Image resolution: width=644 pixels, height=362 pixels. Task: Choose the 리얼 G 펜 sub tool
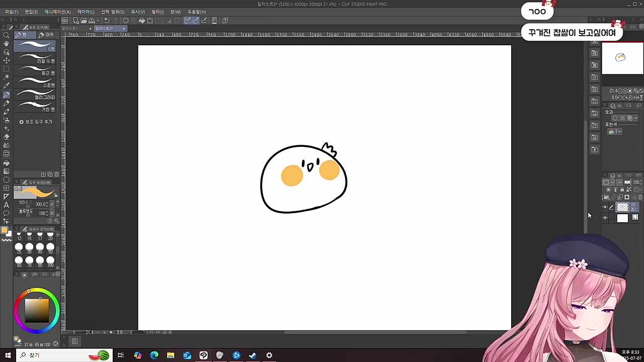36,58
